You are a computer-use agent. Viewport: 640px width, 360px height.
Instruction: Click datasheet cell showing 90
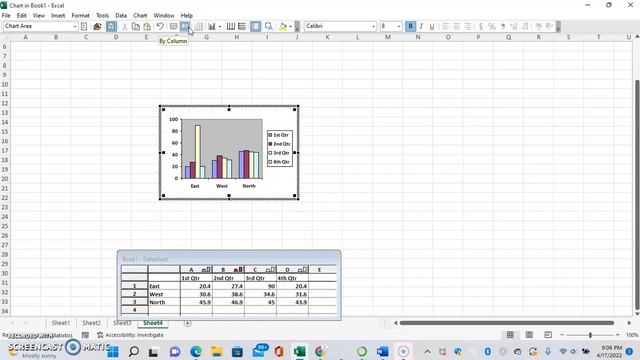pos(260,286)
